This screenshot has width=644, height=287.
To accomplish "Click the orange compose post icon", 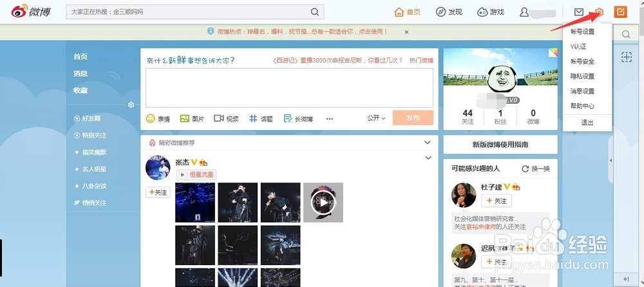I will (621, 12).
